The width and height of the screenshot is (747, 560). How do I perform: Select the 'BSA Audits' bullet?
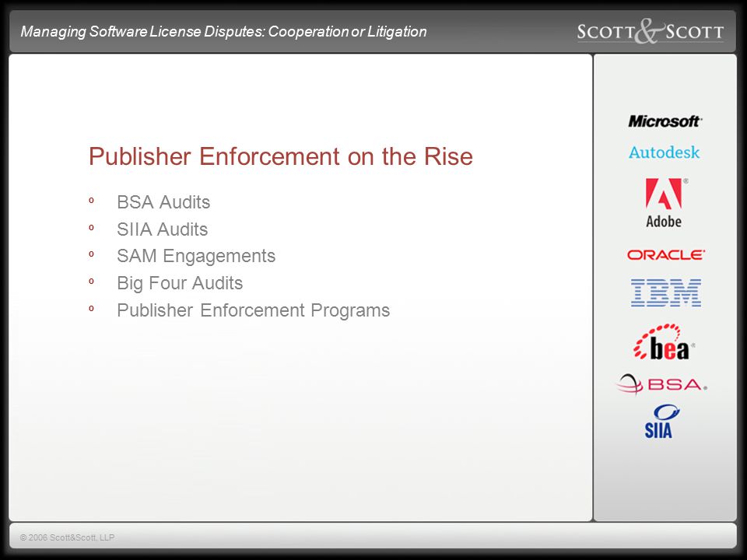point(163,202)
